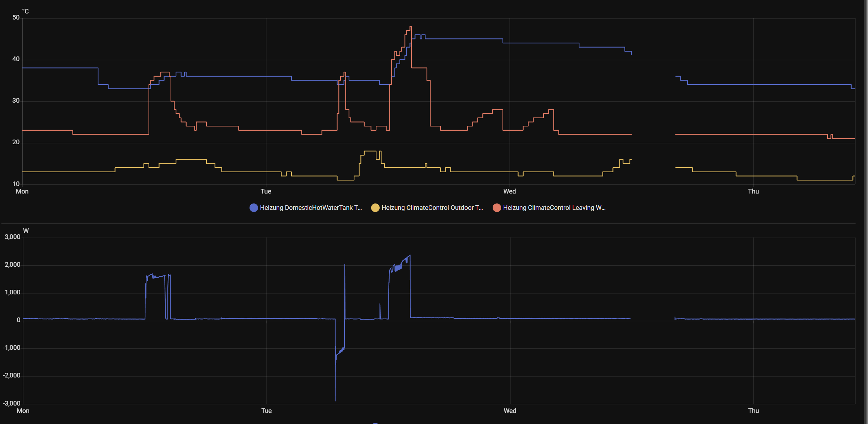Click the Tuesday power peak above 2,000 W
The width and height of the screenshot is (868, 424).
coord(410,256)
